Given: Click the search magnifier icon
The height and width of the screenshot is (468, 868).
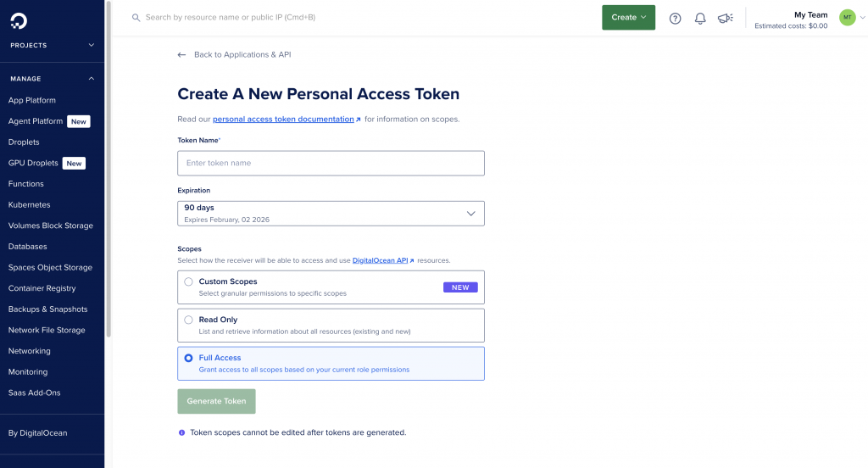Looking at the screenshot, I should [136, 17].
